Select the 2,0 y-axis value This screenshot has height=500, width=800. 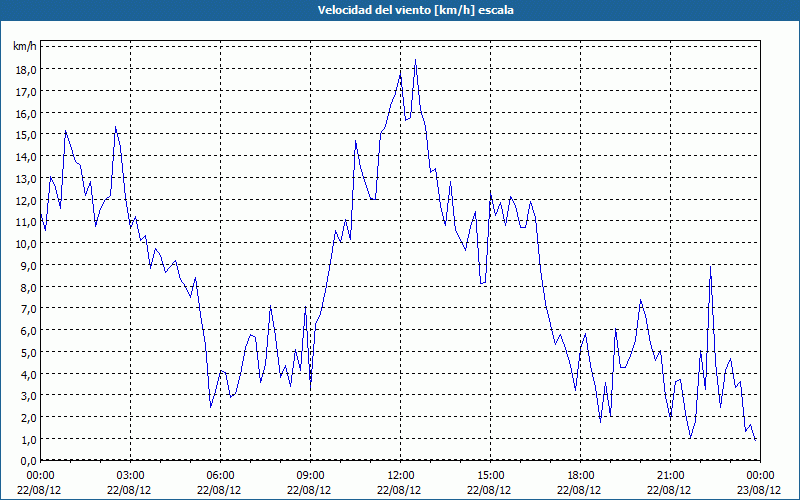[28, 418]
